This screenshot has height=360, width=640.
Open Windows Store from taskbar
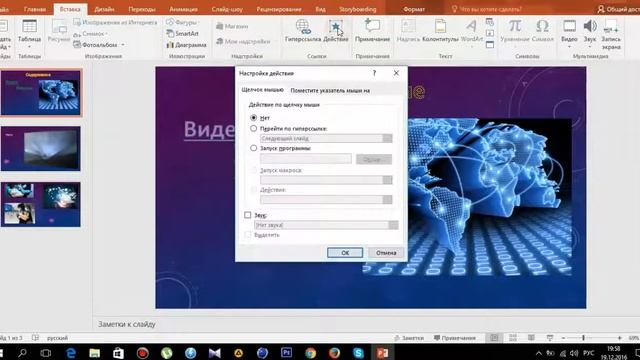[118, 353]
